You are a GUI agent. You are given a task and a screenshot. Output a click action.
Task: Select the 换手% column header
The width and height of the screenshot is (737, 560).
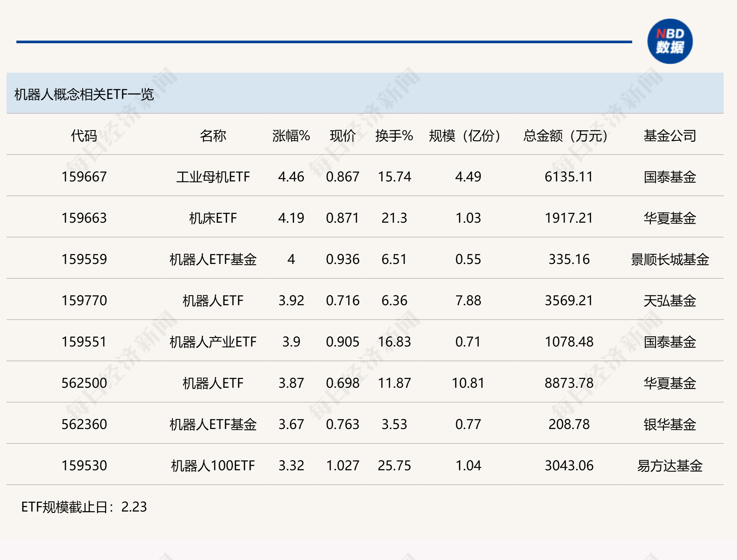click(x=394, y=136)
